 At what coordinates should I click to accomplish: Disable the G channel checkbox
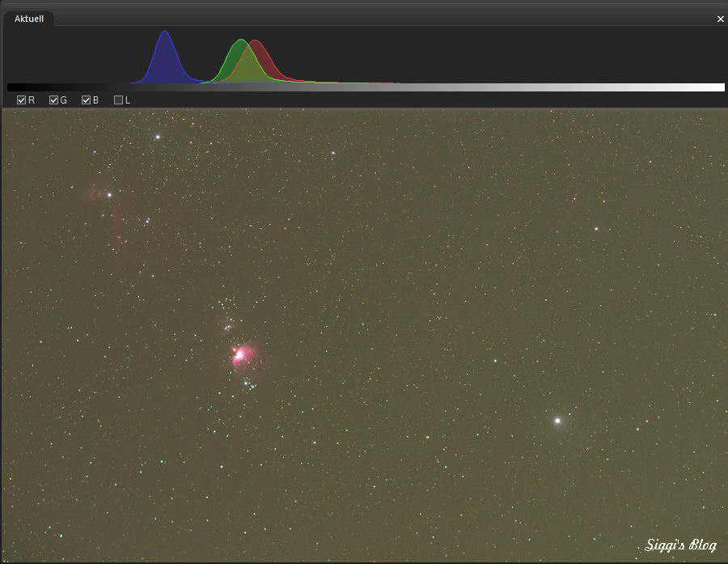click(x=54, y=100)
